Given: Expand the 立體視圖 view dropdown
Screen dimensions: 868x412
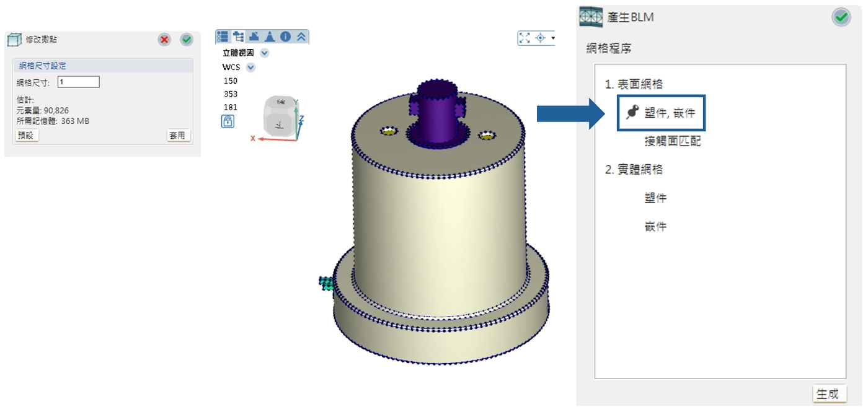Looking at the screenshot, I should point(265,53).
